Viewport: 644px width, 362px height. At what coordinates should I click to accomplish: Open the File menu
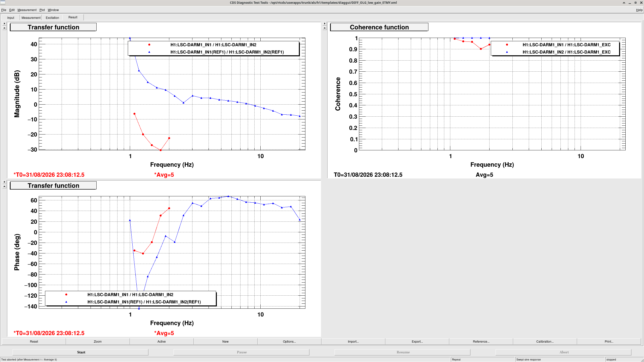[x=4, y=10]
